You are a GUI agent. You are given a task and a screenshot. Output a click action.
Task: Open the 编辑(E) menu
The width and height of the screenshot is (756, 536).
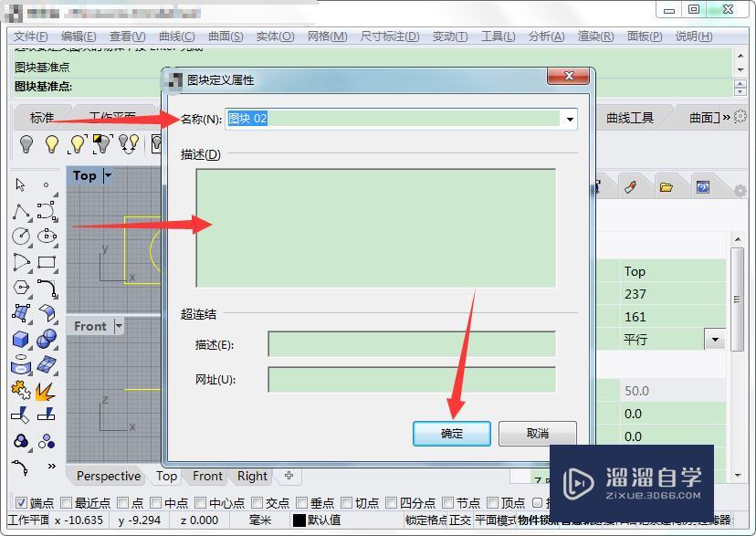(x=79, y=37)
